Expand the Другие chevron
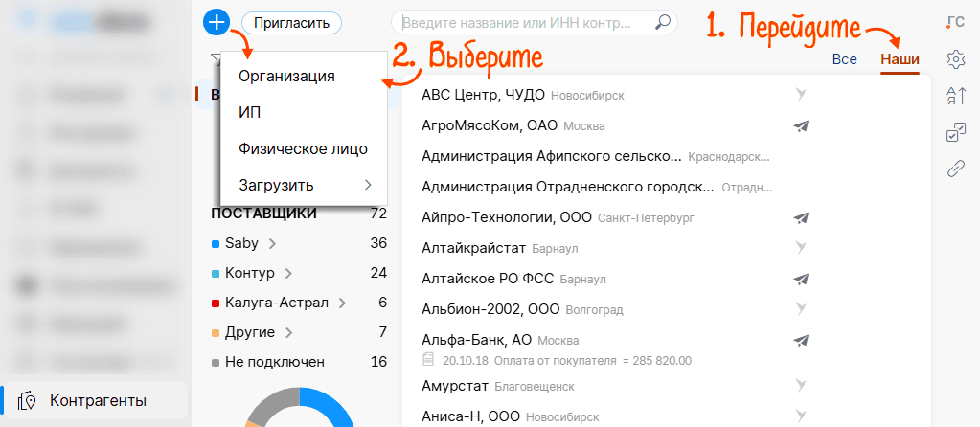The image size is (980, 427). pos(288,333)
